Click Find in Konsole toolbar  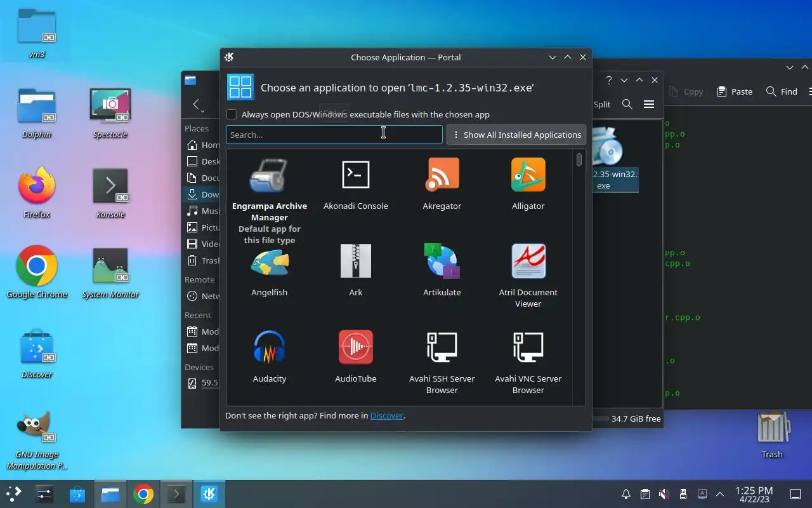(x=782, y=91)
